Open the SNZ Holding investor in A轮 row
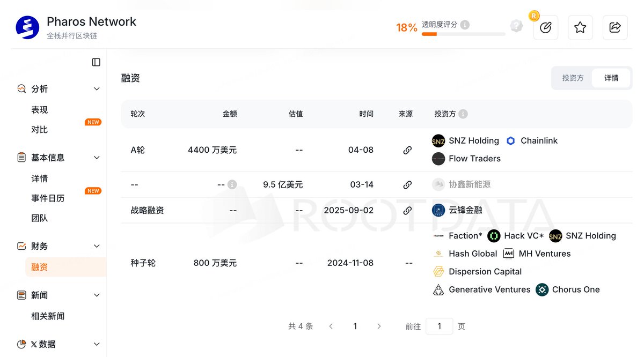 [x=474, y=141]
